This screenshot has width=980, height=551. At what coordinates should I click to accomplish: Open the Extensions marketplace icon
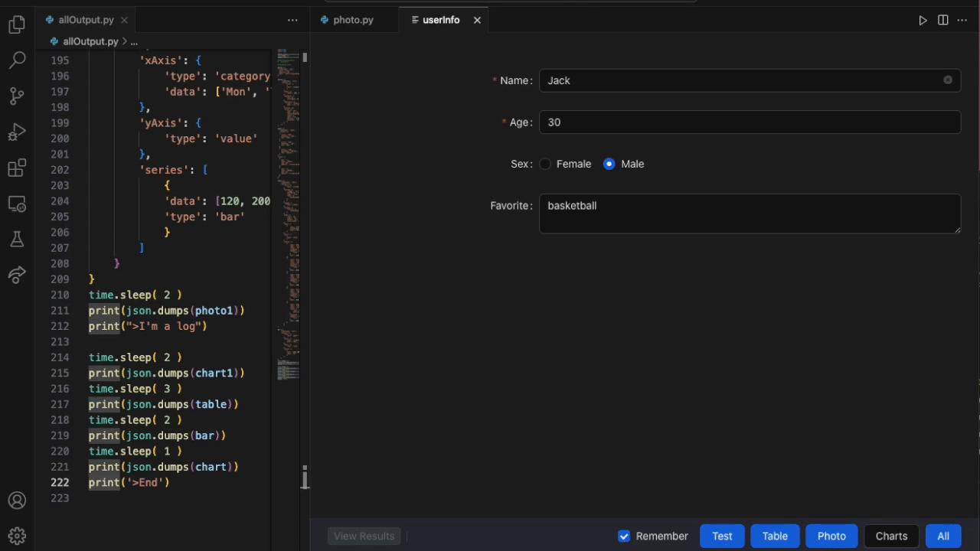click(17, 168)
